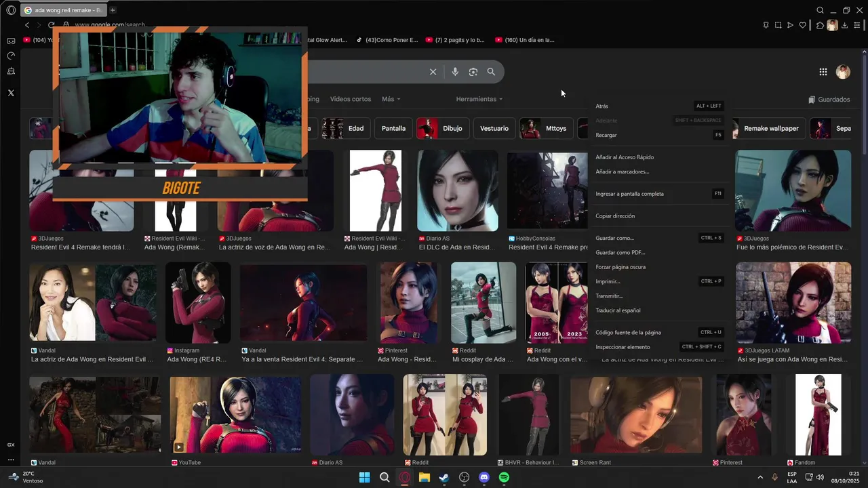The height and width of the screenshot is (488, 868).
Task: Open Google apps grid
Action: click(823, 72)
